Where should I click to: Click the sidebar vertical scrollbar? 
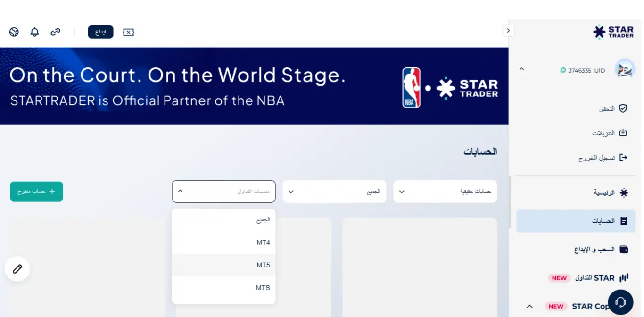click(510, 202)
